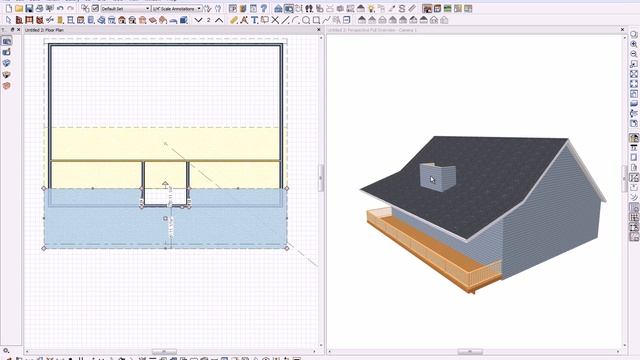Close the Untitled 2 Floor Plan view
This screenshot has width=640, height=360.
point(319,30)
